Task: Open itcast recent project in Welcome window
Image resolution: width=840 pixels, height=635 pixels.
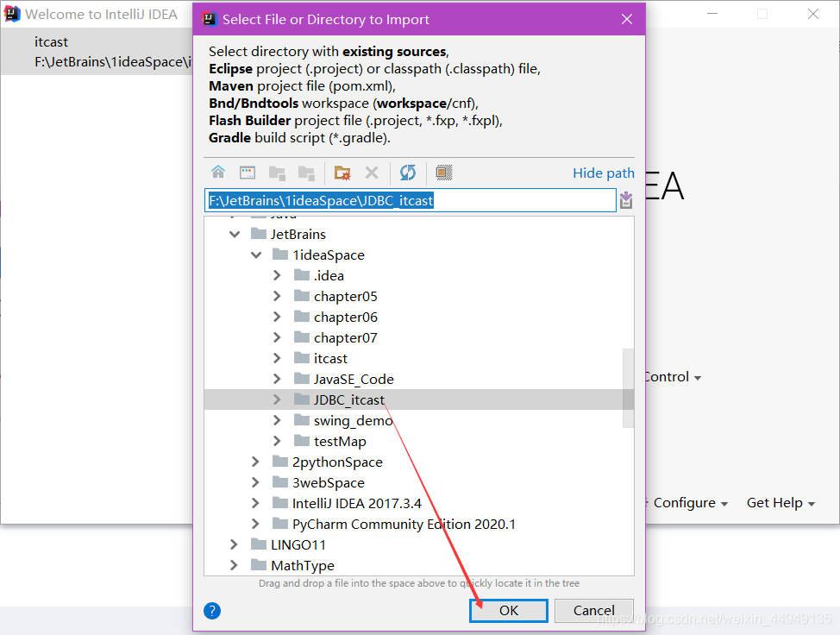Action: [97, 52]
